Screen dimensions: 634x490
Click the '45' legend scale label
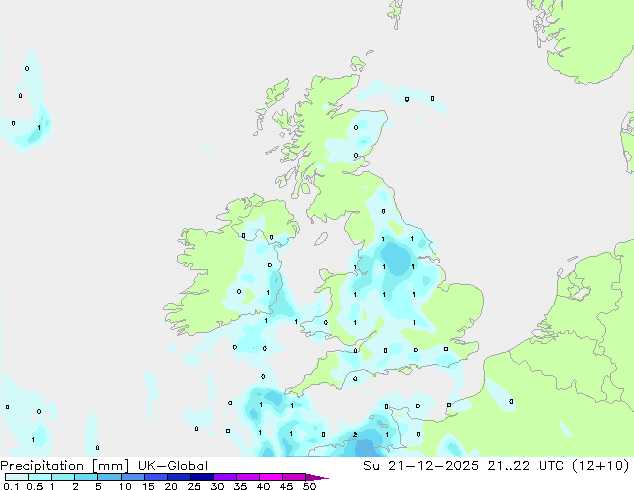(x=287, y=486)
